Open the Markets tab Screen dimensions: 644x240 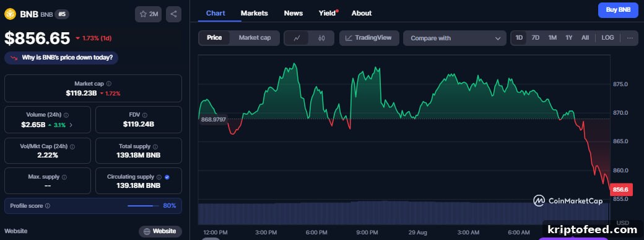point(255,13)
